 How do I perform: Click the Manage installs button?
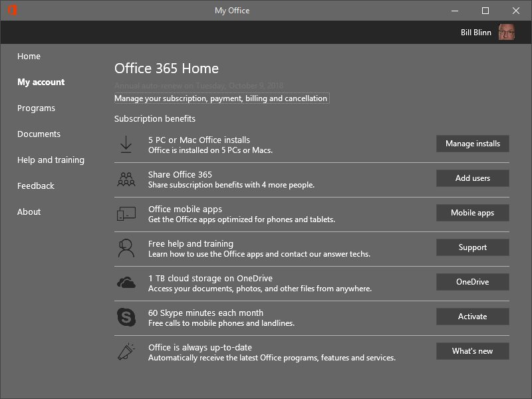click(473, 144)
